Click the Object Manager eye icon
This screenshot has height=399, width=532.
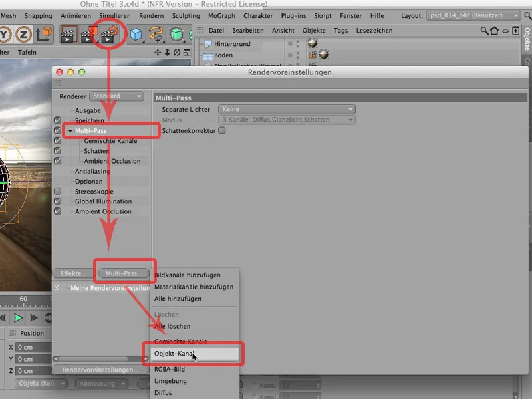(505, 31)
